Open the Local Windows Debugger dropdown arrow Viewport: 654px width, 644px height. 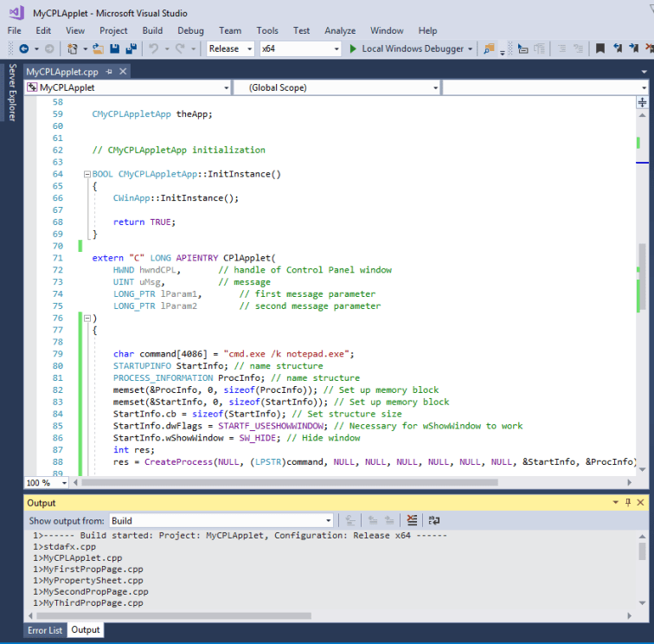470,48
